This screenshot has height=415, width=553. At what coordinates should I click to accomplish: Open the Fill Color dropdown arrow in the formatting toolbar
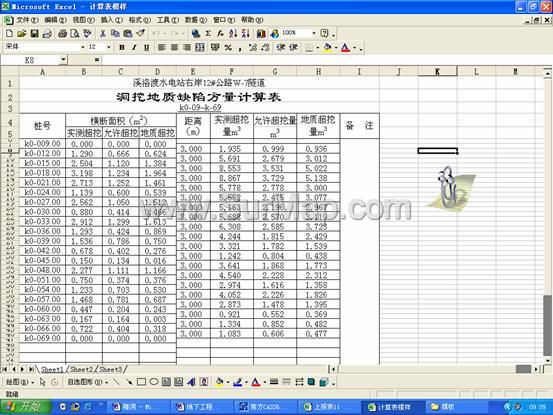336,48
